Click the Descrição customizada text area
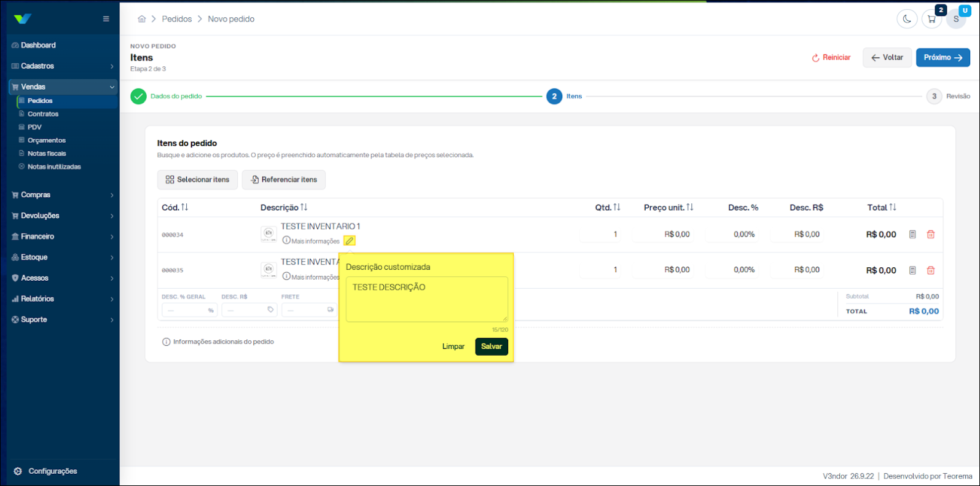This screenshot has width=980, height=486. (427, 299)
